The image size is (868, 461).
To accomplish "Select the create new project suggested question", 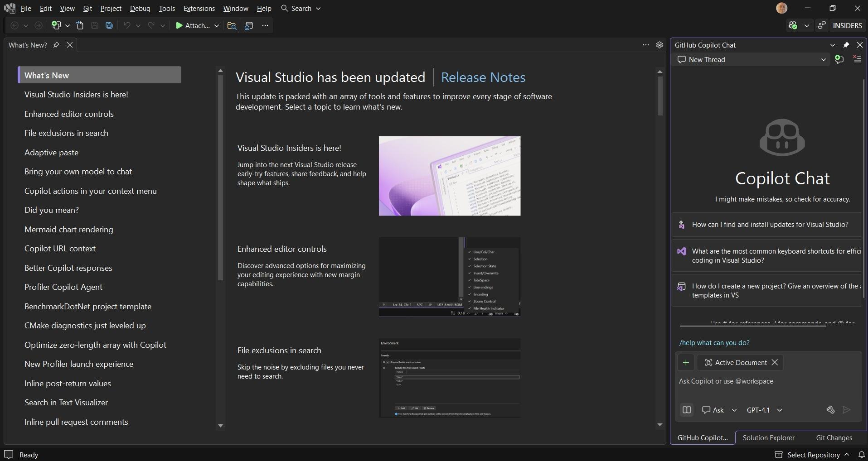I will click(766, 291).
